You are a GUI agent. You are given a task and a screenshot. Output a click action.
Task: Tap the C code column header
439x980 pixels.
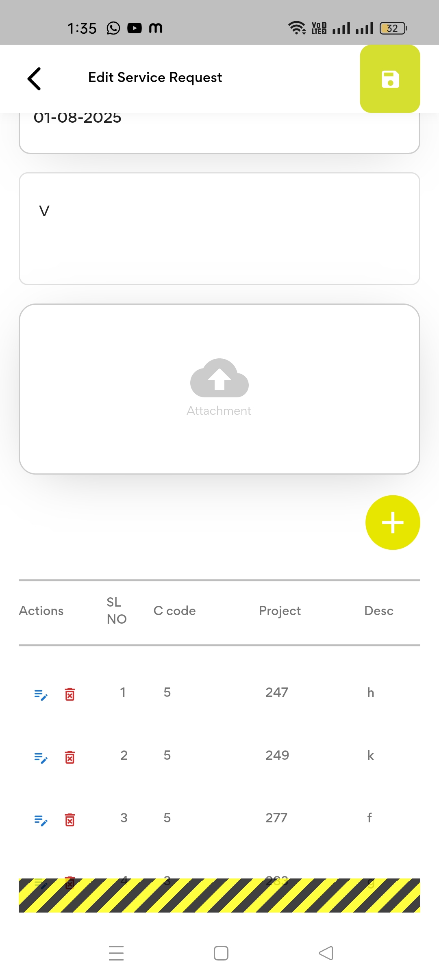[175, 611]
